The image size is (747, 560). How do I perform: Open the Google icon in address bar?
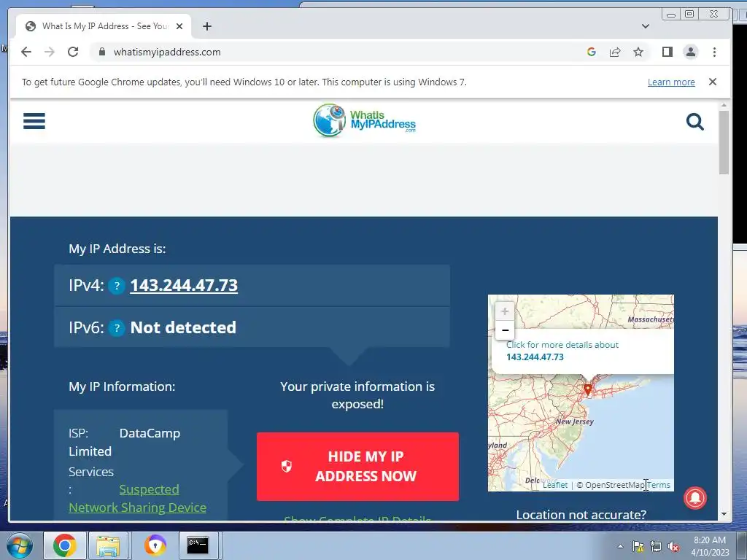591,52
